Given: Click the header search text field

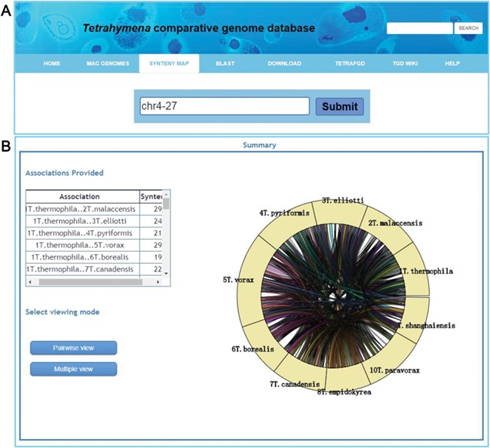Looking at the screenshot, I should 419,28.
